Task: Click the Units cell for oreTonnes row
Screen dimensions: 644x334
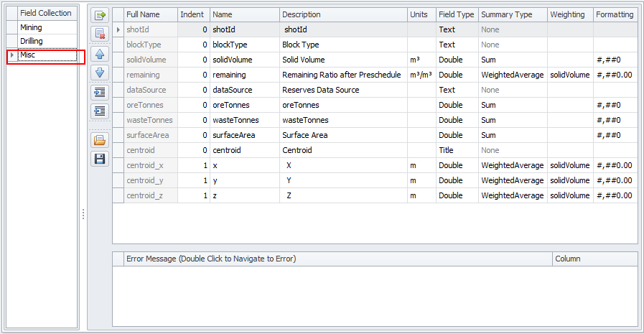Action: click(421, 105)
